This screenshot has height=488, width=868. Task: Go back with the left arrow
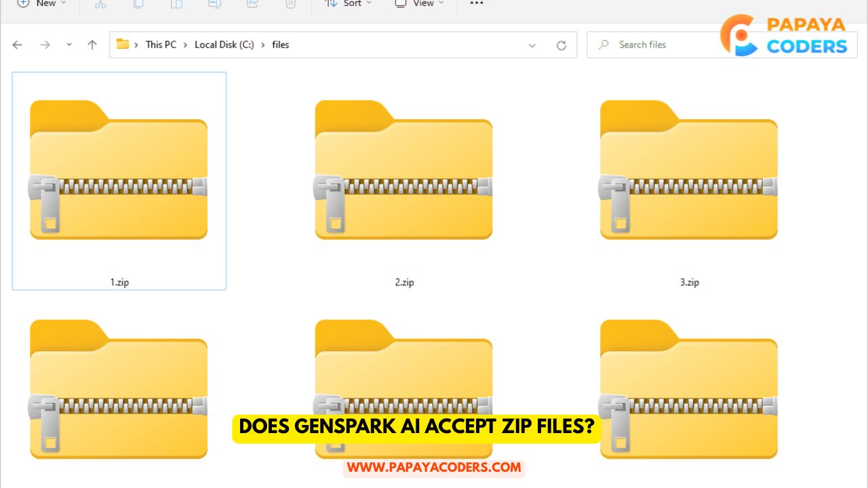(18, 45)
